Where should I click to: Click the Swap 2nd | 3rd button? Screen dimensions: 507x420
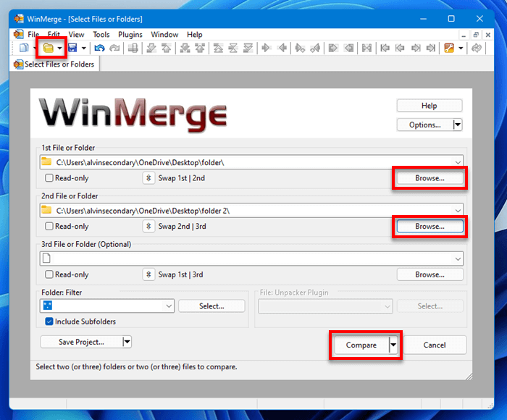pos(148,227)
